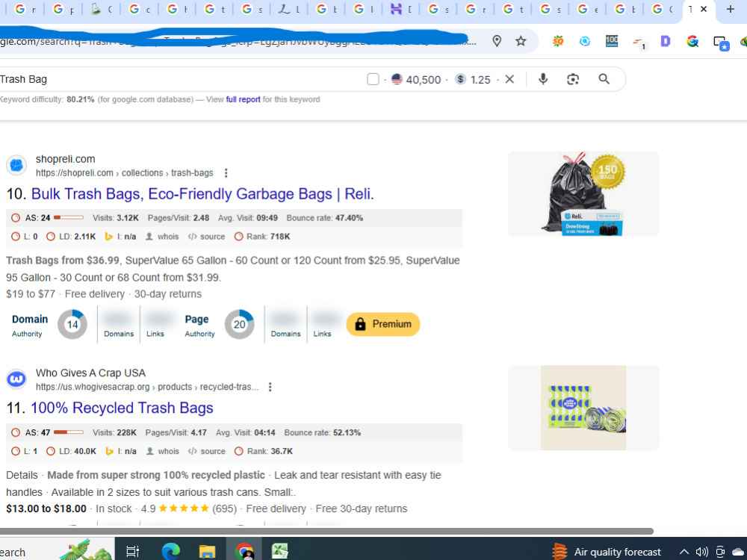Bookmark this page with the star icon

point(521,41)
